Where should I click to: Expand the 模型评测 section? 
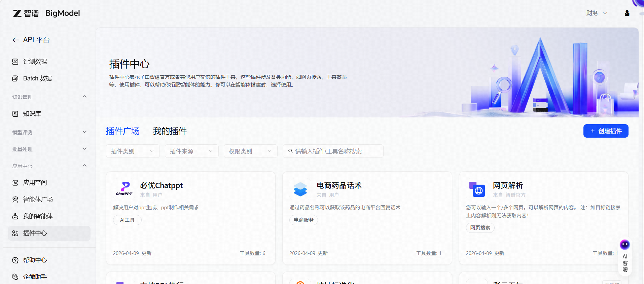coord(84,132)
